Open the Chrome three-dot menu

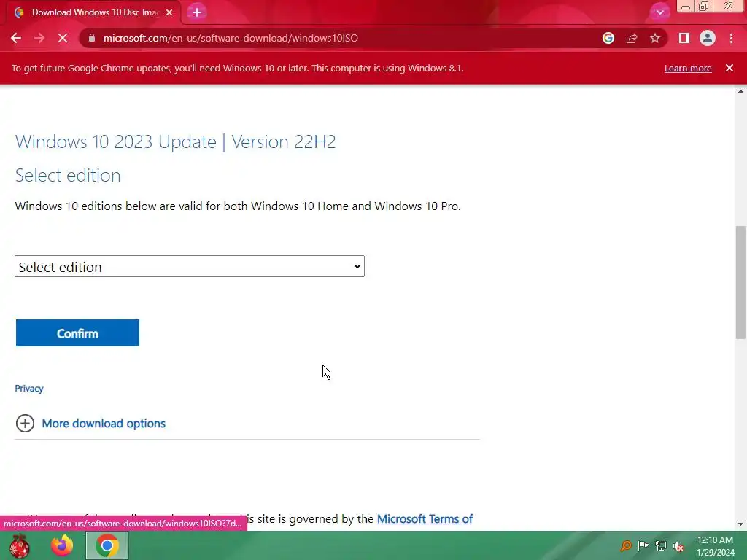coord(731,38)
